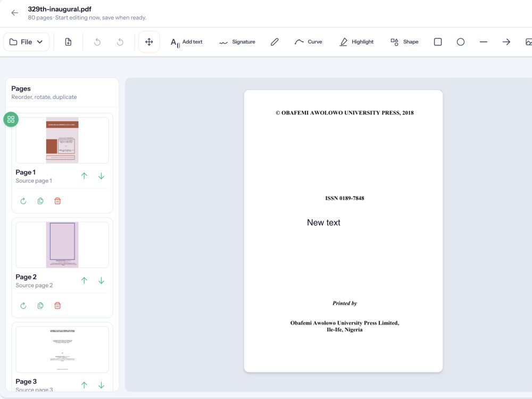Select the move tool

(149, 42)
